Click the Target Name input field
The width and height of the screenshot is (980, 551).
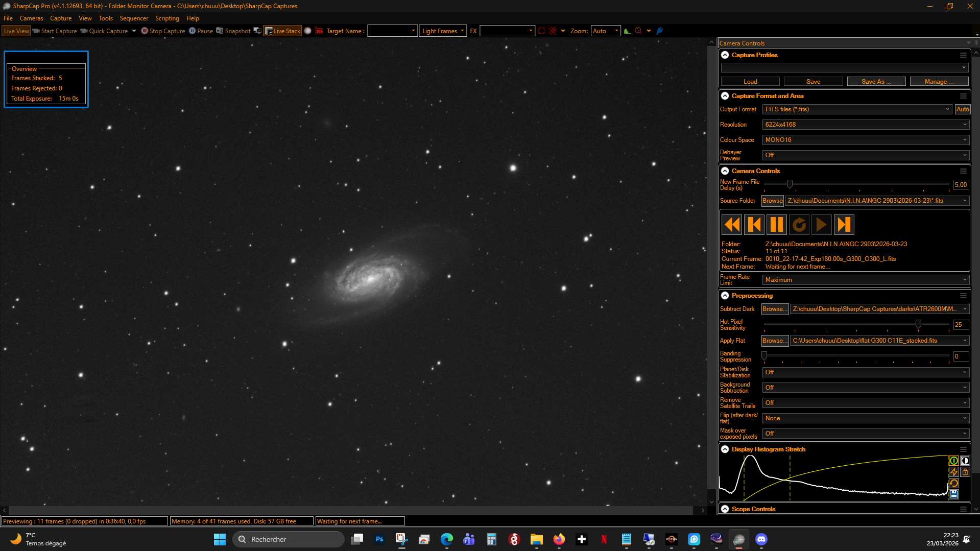click(x=392, y=31)
